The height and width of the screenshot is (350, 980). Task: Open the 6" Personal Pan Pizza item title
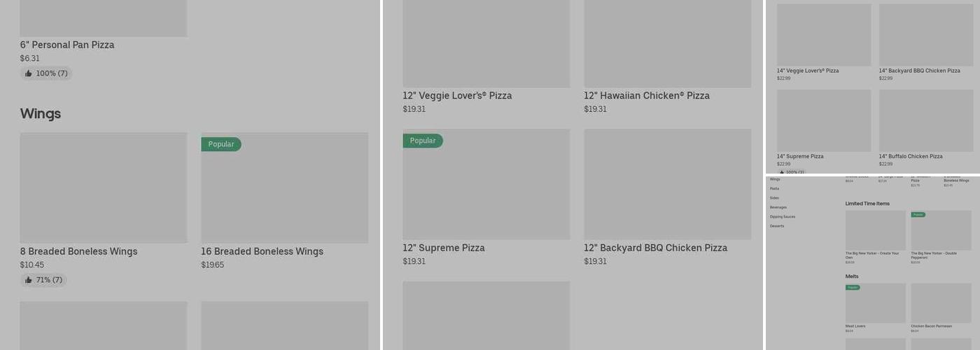[67, 45]
